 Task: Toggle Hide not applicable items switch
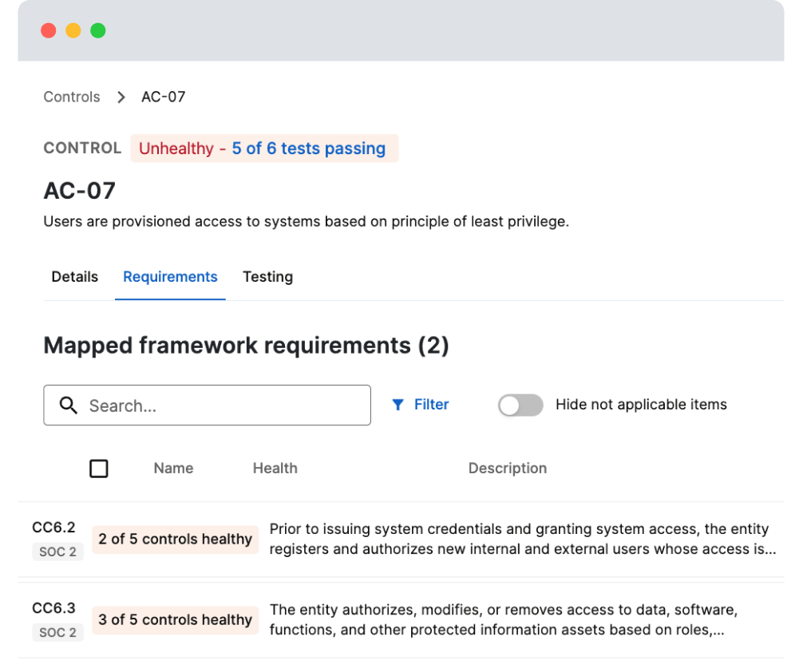coord(520,405)
